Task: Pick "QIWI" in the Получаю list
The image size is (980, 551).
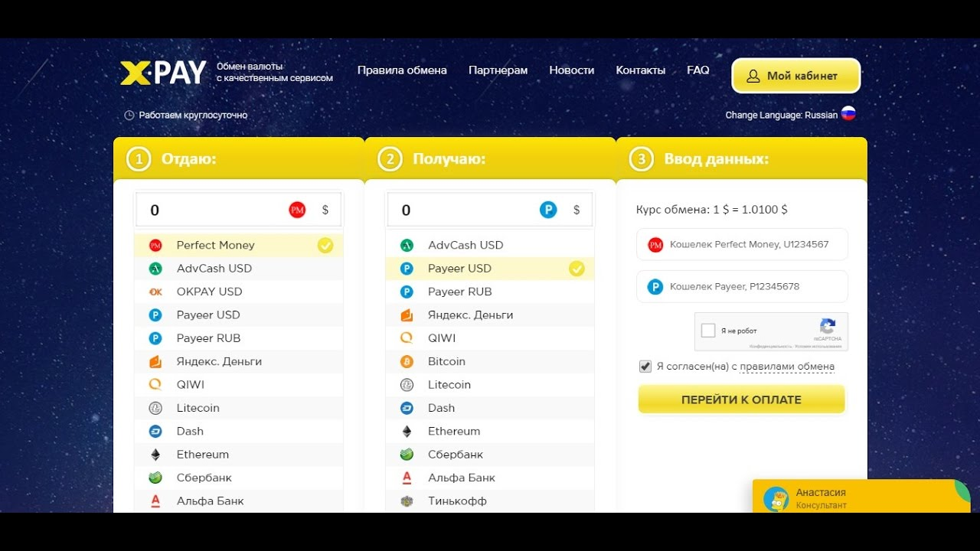Action: click(x=490, y=338)
